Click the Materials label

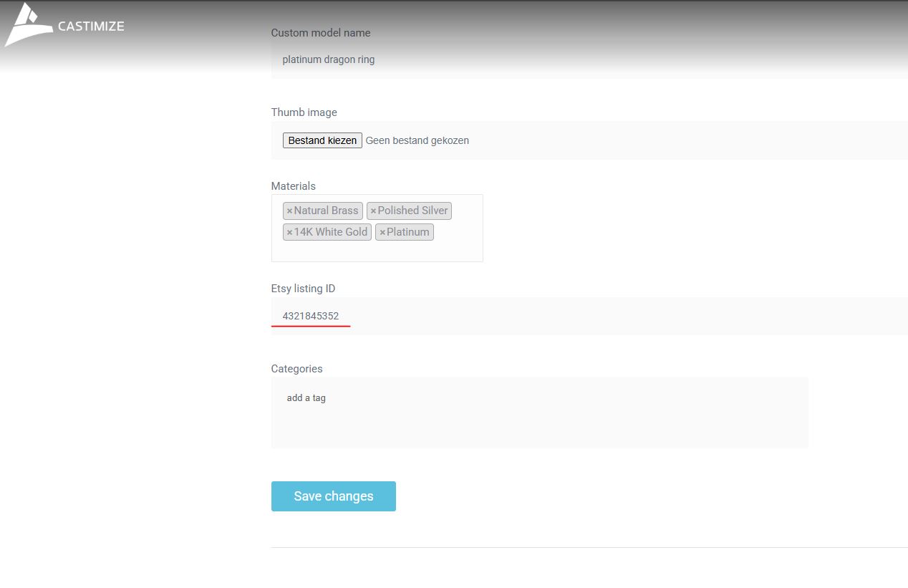pyautogui.click(x=294, y=186)
